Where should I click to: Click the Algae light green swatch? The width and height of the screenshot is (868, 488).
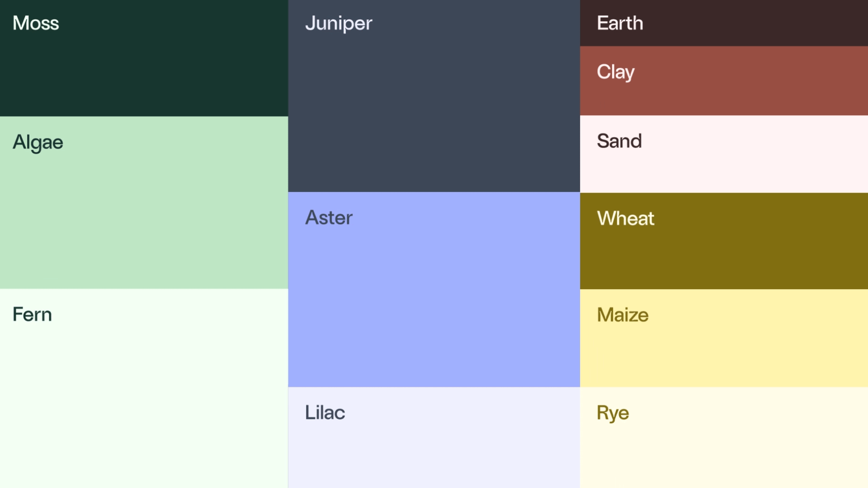[x=144, y=202]
